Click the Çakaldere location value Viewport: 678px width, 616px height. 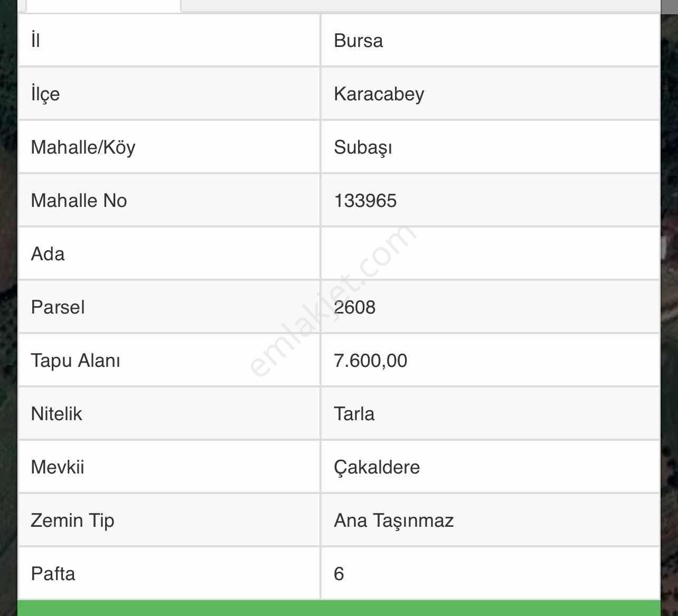376,467
